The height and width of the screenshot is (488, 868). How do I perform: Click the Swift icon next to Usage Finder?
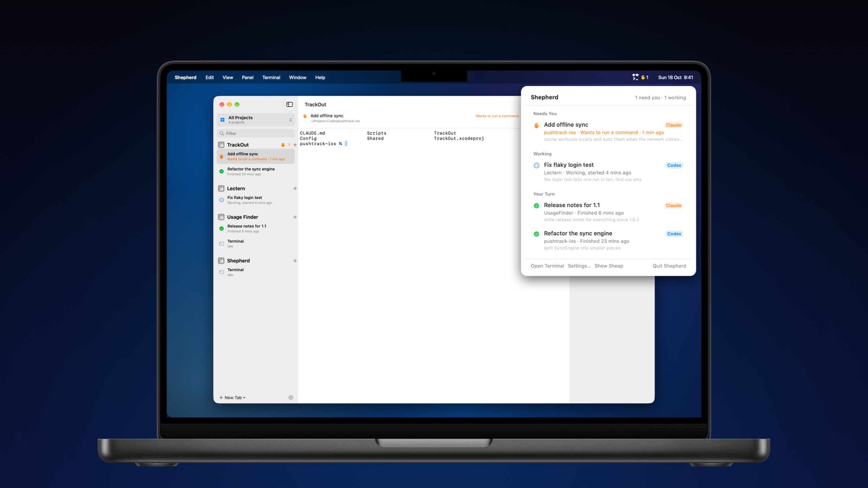point(221,217)
